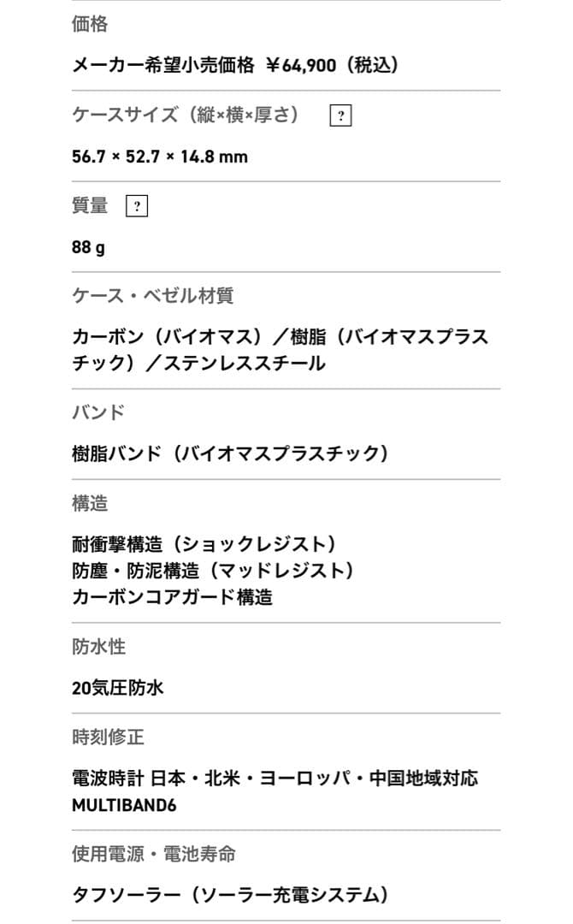
Task: Click the 耐衝撃構造（ショックレジスト） line
Action: tap(204, 544)
